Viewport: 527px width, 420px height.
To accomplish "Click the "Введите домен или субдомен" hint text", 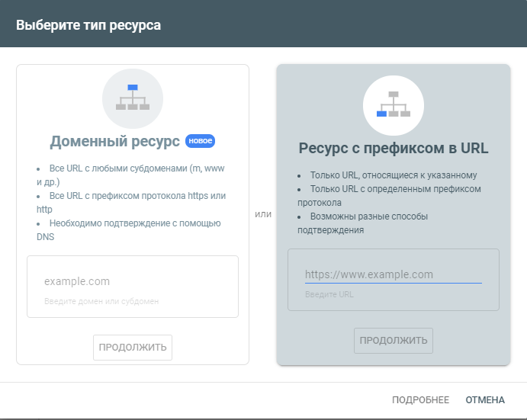I will pos(101,301).
